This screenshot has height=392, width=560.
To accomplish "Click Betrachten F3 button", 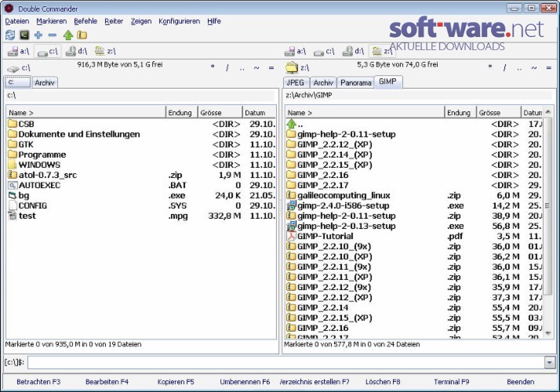I will click(x=38, y=382).
